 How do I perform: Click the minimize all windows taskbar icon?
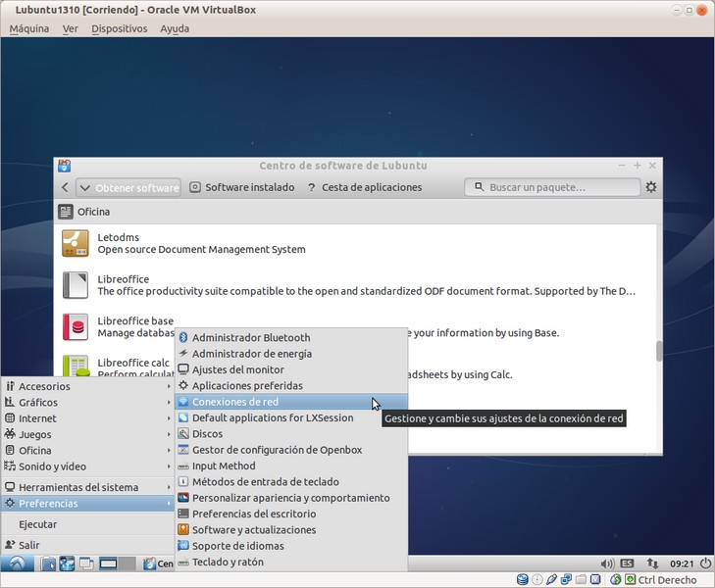pos(85,563)
